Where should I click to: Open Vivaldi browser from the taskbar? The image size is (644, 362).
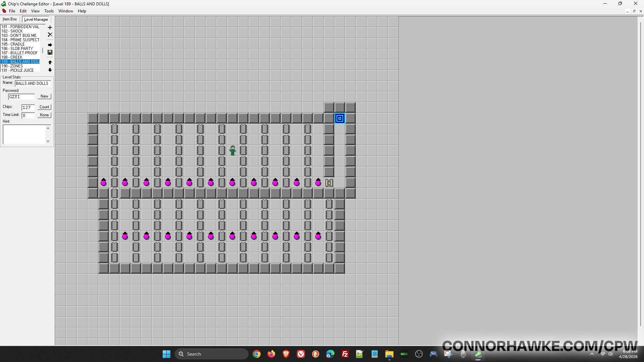click(x=301, y=354)
